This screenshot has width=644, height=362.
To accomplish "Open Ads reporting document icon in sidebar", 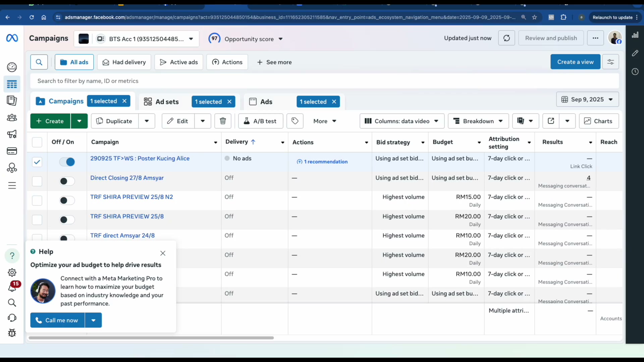I will (x=12, y=101).
